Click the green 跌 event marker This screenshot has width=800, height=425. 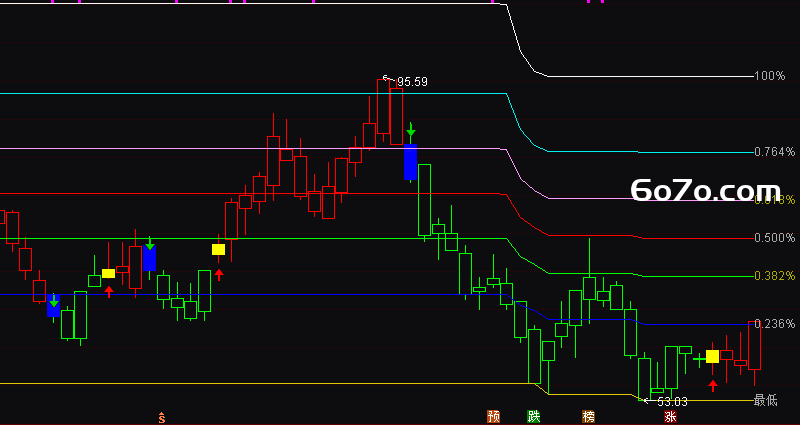pyautogui.click(x=534, y=416)
